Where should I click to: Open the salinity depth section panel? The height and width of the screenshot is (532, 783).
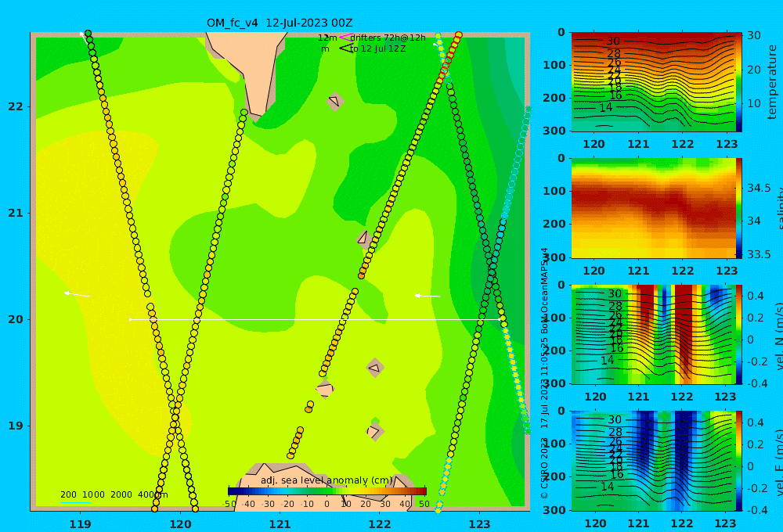(x=653, y=208)
